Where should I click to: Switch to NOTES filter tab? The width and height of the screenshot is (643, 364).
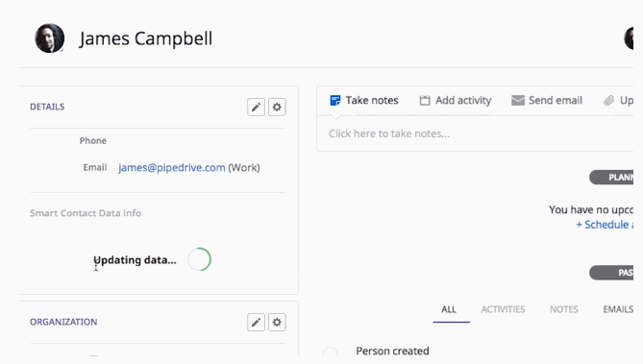(564, 309)
